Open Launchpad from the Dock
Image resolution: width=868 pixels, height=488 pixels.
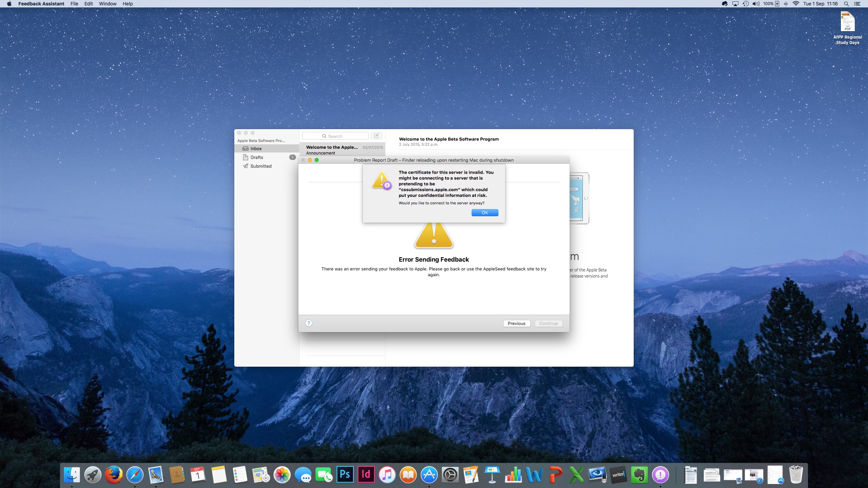(x=93, y=474)
